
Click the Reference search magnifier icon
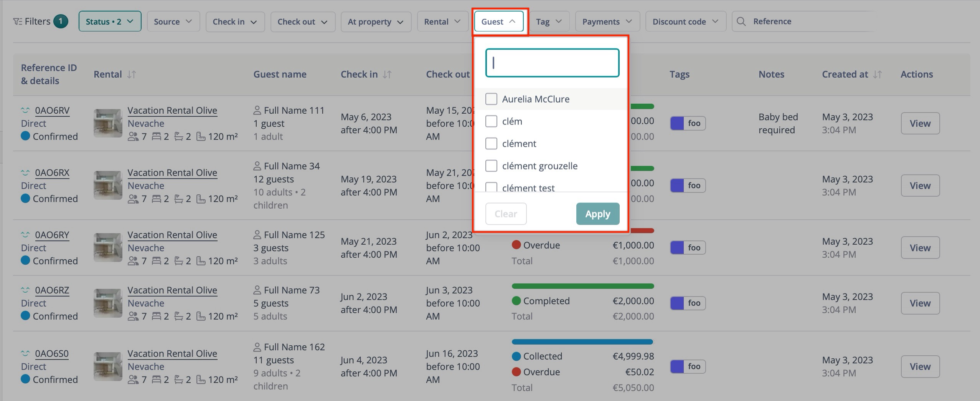(x=741, y=22)
